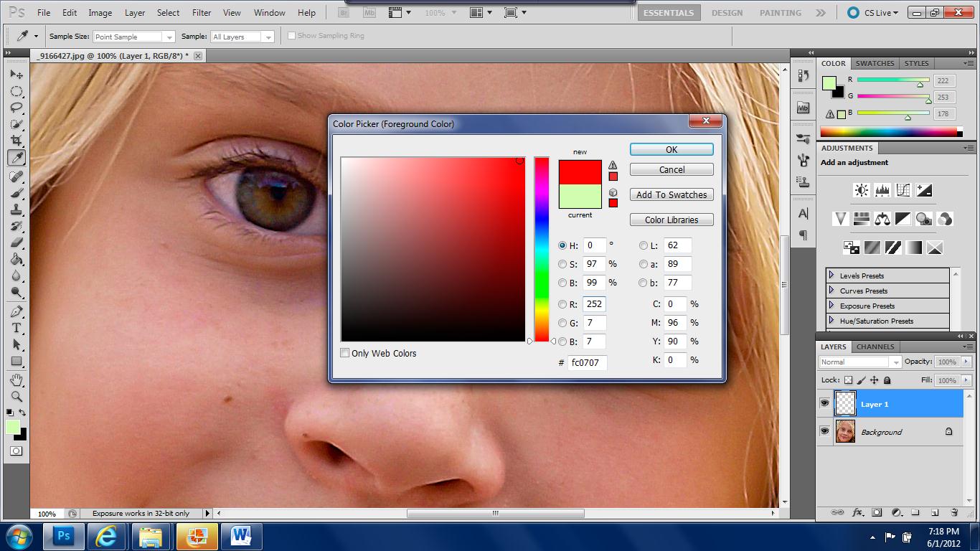This screenshot has width=980, height=551.
Task: Add a Curves adjustment from icon row
Action: tap(903, 190)
